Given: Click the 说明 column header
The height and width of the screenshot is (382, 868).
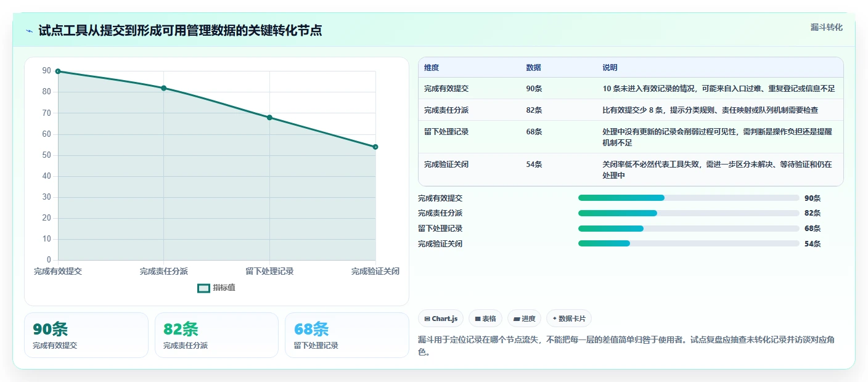Looking at the screenshot, I should coord(610,68).
